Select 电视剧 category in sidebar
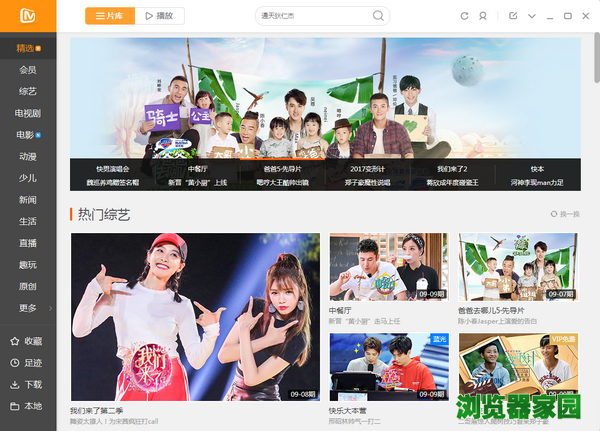Image resolution: width=600 pixels, height=431 pixels. tap(28, 113)
